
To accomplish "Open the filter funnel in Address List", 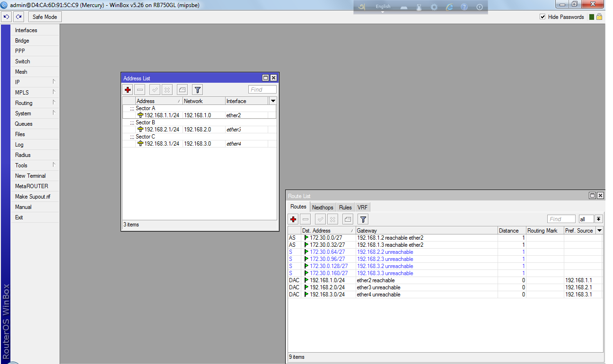I will pos(197,90).
